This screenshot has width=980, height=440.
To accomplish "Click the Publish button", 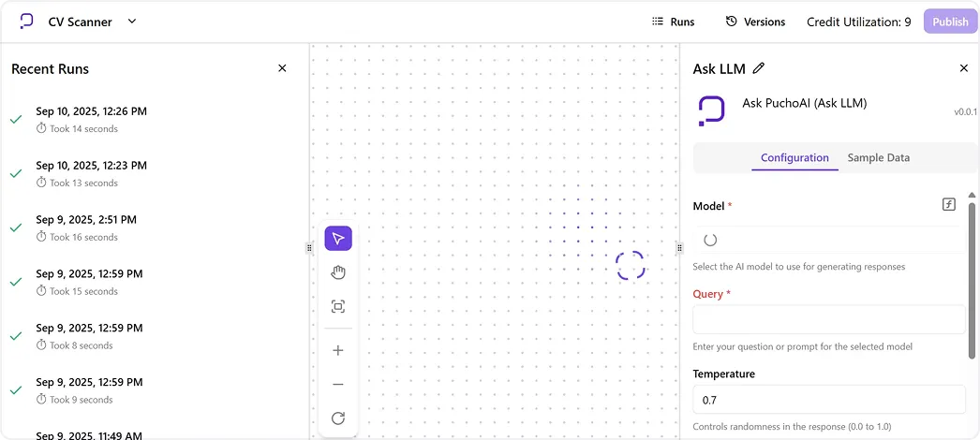I will [x=950, y=22].
